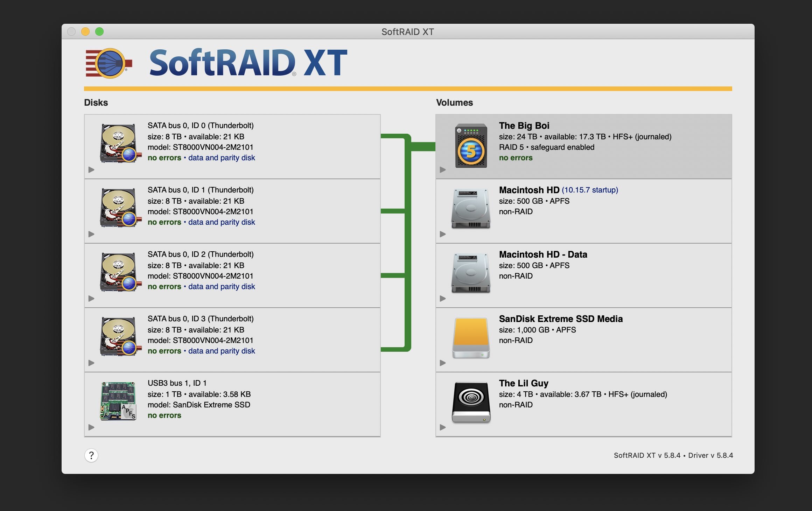Image resolution: width=812 pixels, height=511 pixels.
Task: Select the Macintosh HD startup drive icon
Action: pyautogui.click(x=471, y=209)
